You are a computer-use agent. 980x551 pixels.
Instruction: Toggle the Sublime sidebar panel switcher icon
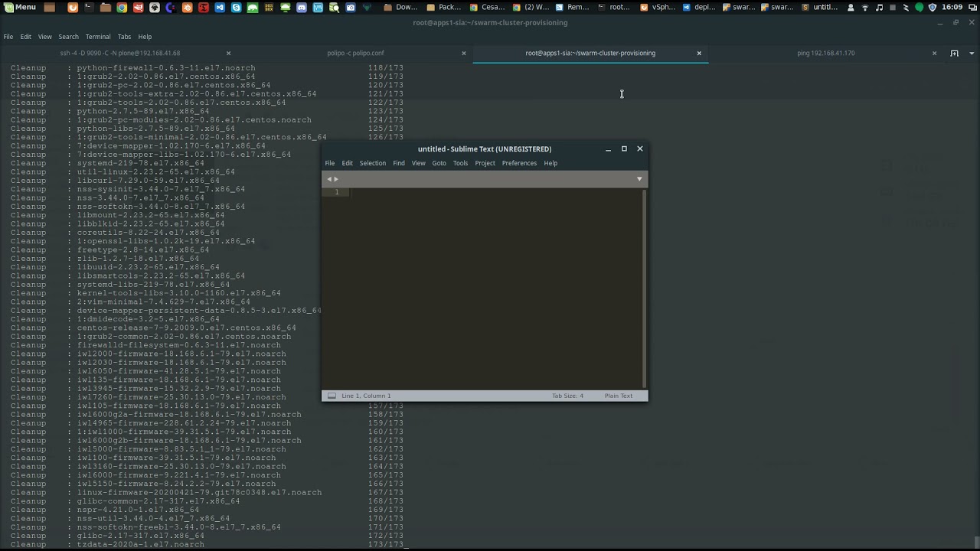click(x=332, y=396)
